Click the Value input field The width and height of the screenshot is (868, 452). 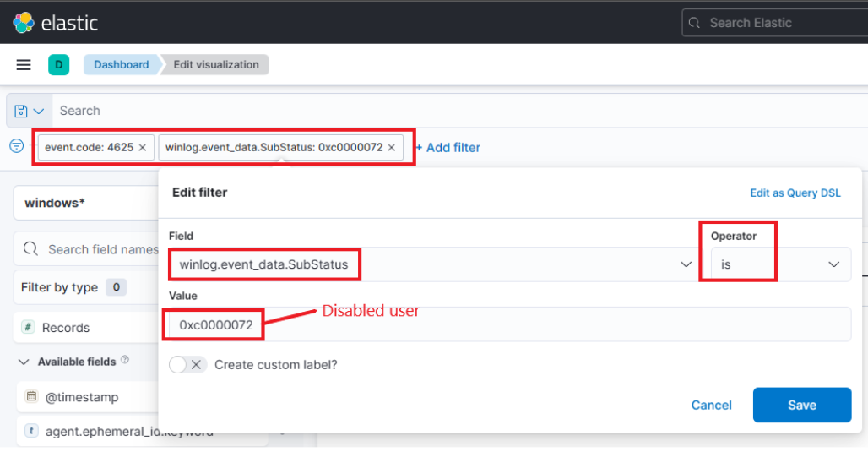pyautogui.click(x=507, y=324)
